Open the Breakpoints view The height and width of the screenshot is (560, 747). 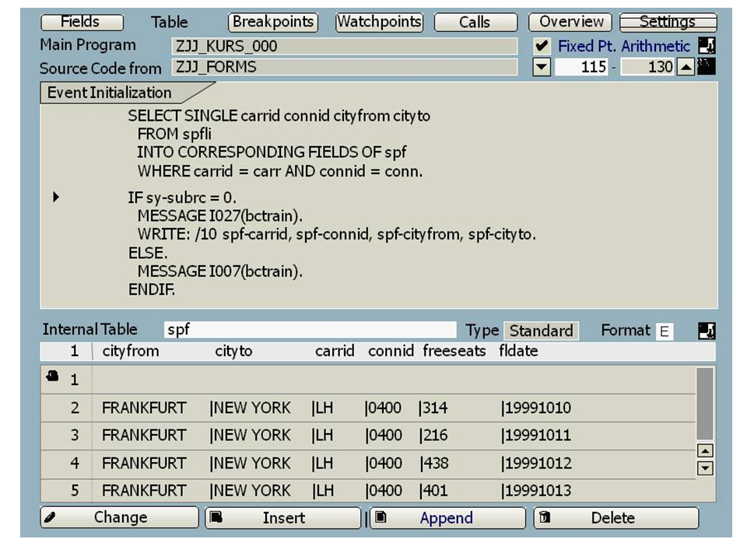click(x=272, y=22)
